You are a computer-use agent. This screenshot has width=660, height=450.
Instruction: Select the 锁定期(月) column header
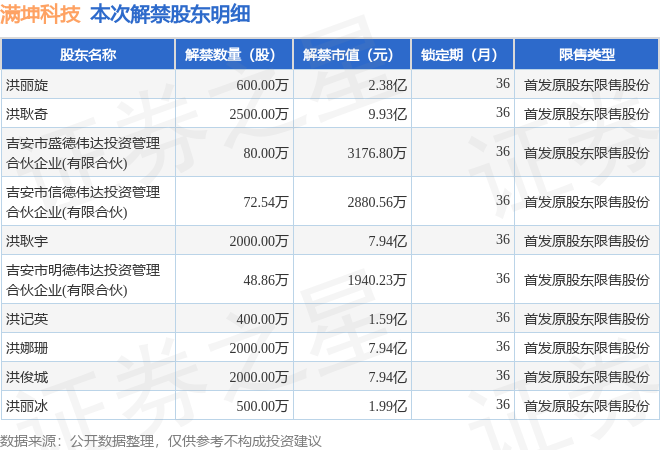point(463,54)
